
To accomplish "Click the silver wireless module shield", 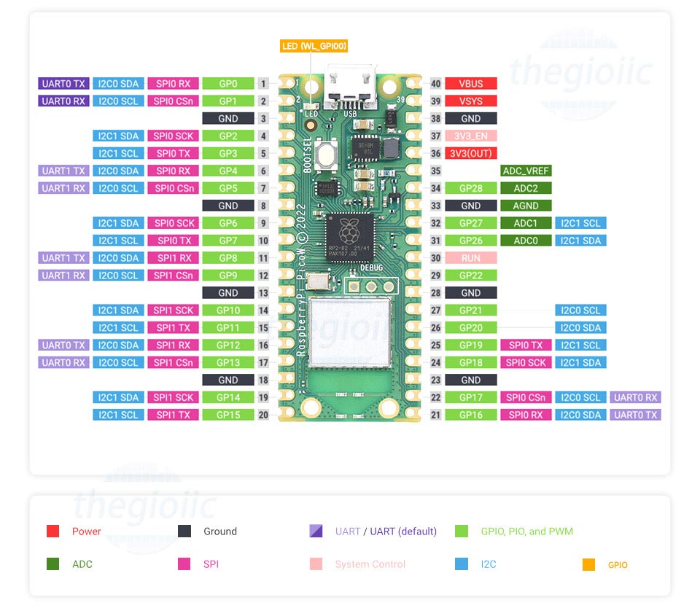I will [x=349, y=332].
